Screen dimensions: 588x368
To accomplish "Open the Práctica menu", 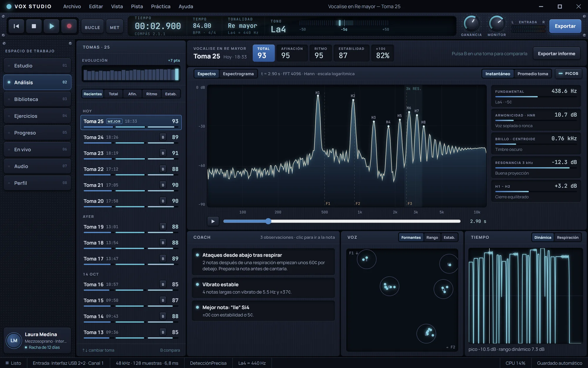I will coord(161,6).
